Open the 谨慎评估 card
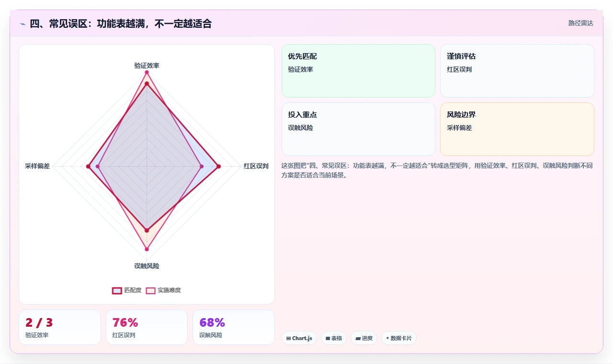613x364 pixels. [x=517, y=71]
